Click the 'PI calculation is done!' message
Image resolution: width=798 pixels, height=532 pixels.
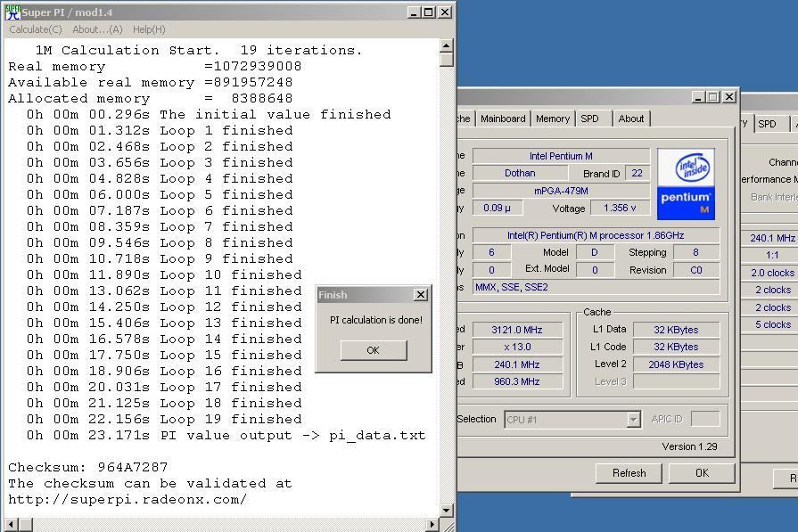(x=376, y=320)
